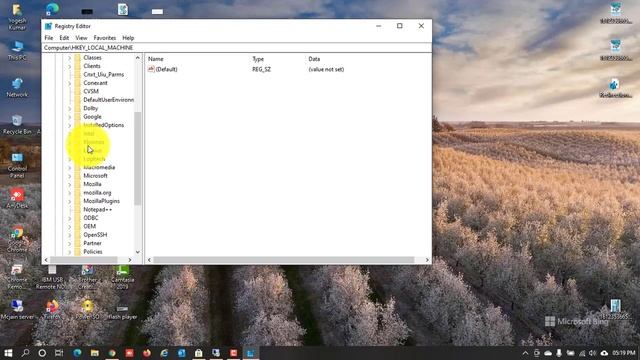Image resolution: width=640 pixels, height=360 pixels.
Task: Open File Explorer from taskbar
Action: 95,353
